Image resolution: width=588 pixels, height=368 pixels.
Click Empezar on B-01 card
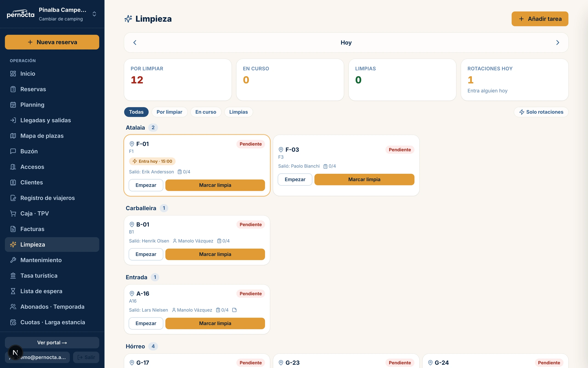click(146, 254)
